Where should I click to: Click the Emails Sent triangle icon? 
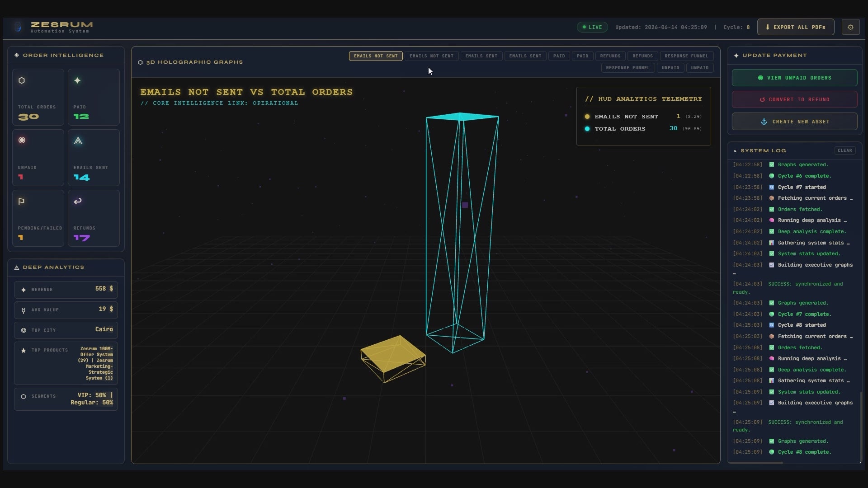point(78,141)
